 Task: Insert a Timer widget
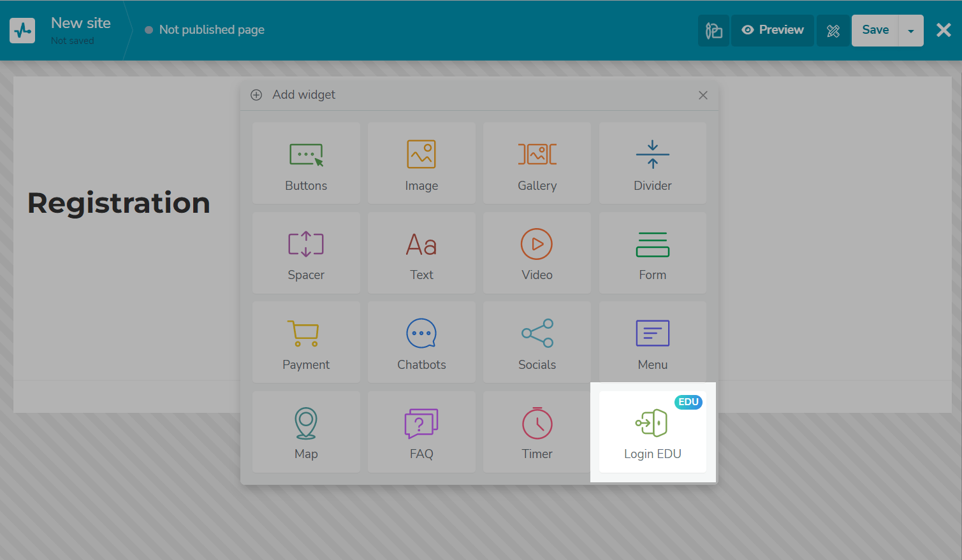pyautogui.click(x=537, y=433)
